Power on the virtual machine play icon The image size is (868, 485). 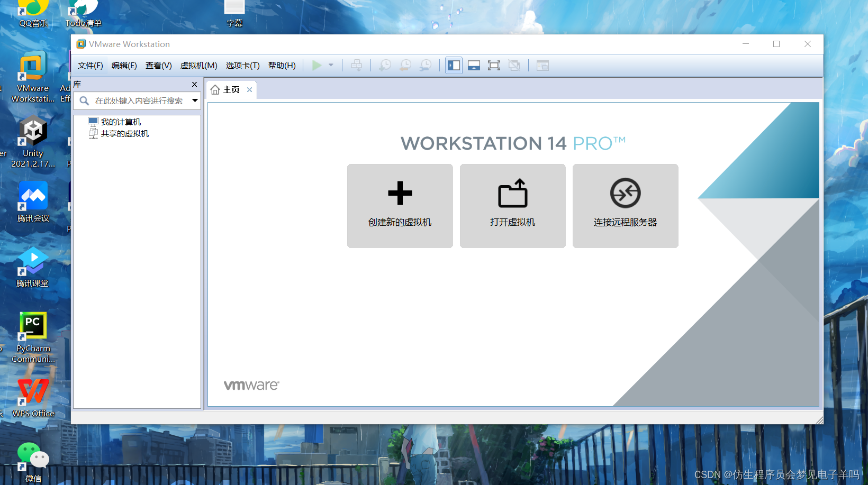(x=317, y=66)
